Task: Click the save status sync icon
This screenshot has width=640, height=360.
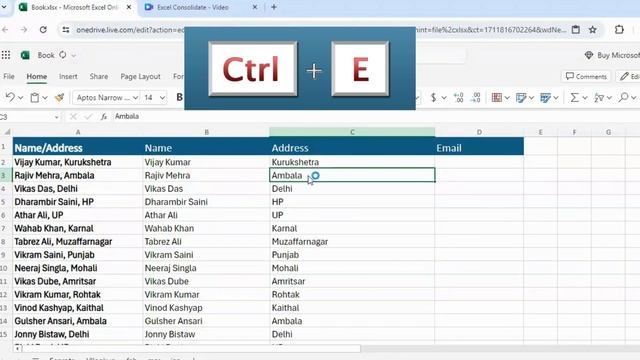Action: click(62, 55)
